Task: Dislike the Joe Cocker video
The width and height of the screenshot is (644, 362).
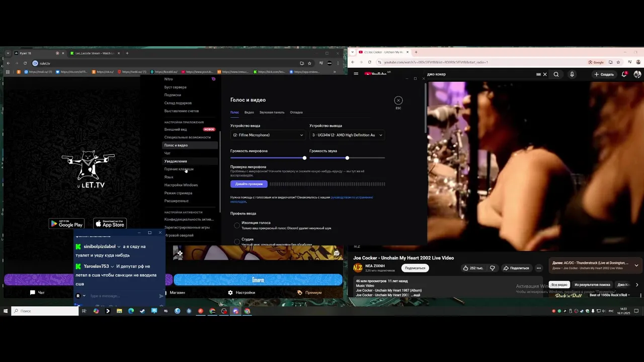Action: 492,268
